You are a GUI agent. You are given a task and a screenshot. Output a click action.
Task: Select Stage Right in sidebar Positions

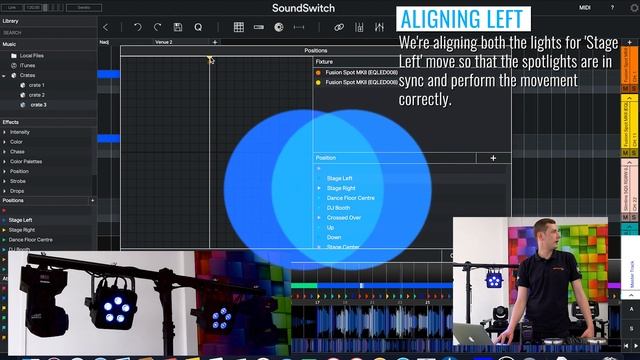point(22,230)
